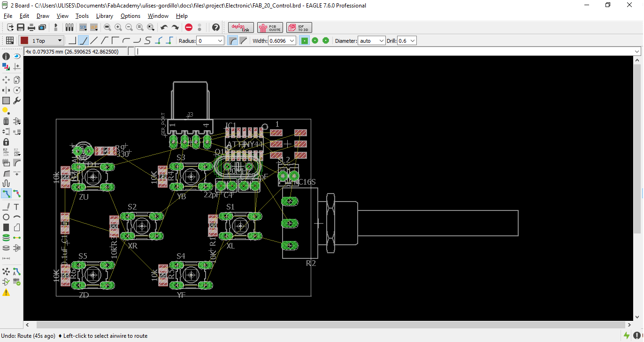Click the yellow warning Errors icon
This screenshot has height=342, width=644.
pos(6,293)
